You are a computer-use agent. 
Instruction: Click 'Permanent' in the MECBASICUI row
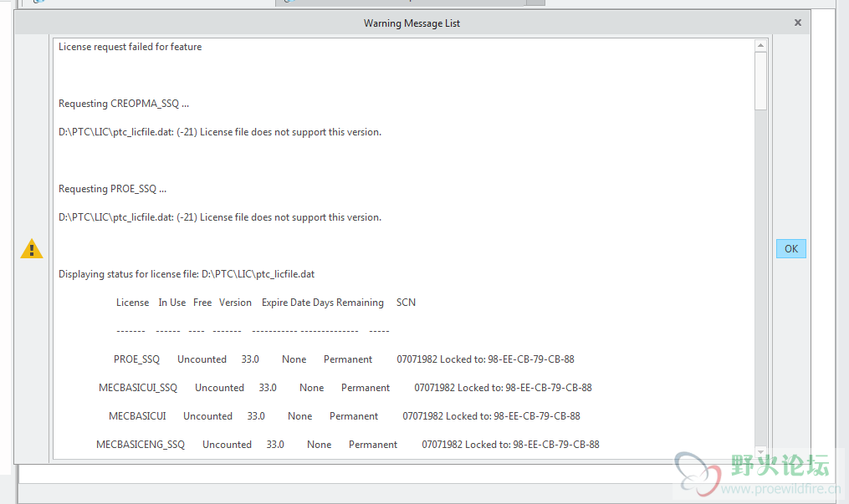pyautogui.click(x=354, y=416)
